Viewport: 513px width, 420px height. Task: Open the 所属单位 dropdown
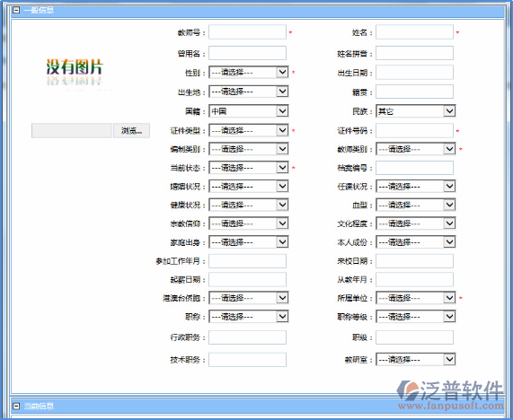click(x=415, y=298)
